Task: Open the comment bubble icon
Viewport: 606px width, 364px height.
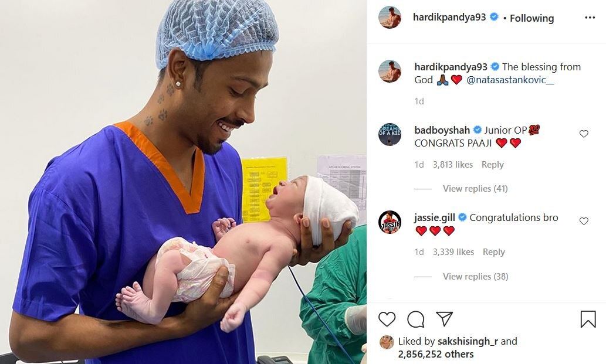Action: tap(416, 319)
